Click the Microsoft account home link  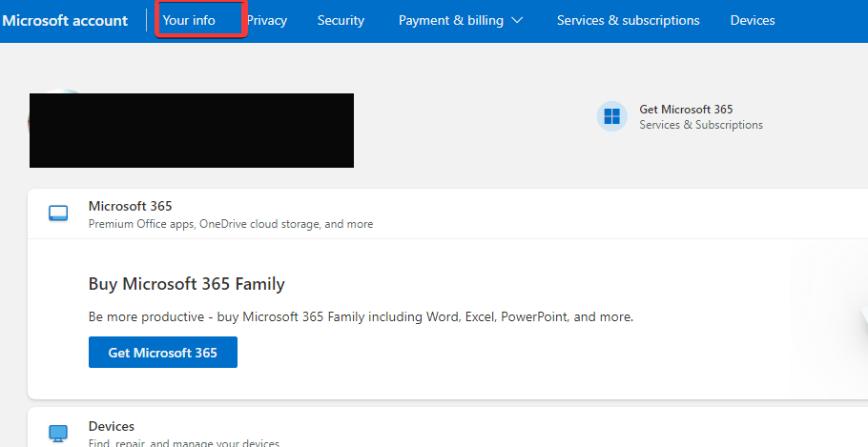coord(65,20)
